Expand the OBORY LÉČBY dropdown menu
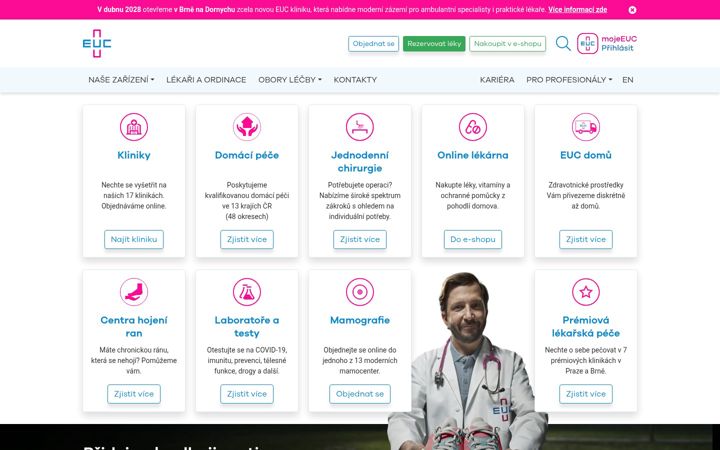 coord(290,80)
